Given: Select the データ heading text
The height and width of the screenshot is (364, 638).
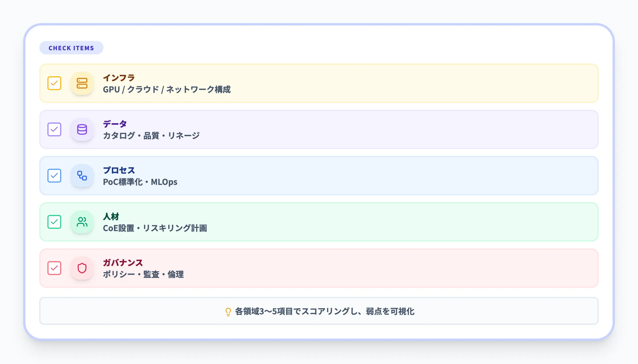Looking at the screenshot, I should [x=115, y=124].
